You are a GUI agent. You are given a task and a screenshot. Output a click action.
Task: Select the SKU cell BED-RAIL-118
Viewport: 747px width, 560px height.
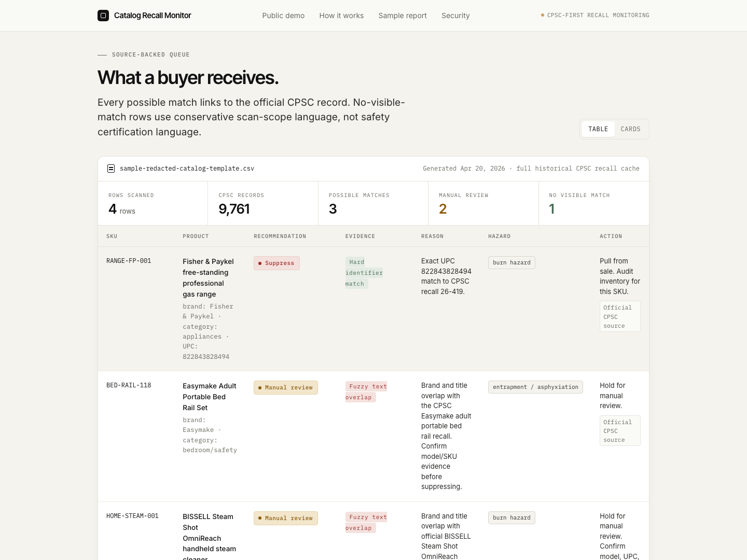pos(129,385)
